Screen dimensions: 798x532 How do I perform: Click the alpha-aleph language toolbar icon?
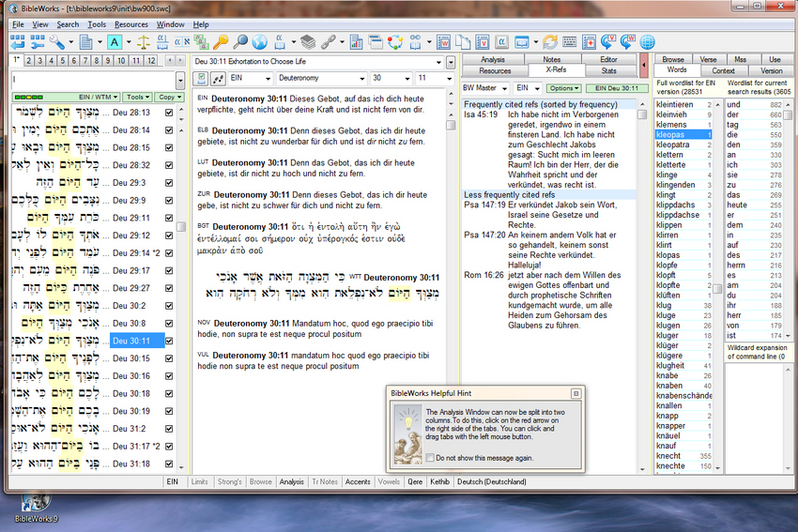click(182, 41)
